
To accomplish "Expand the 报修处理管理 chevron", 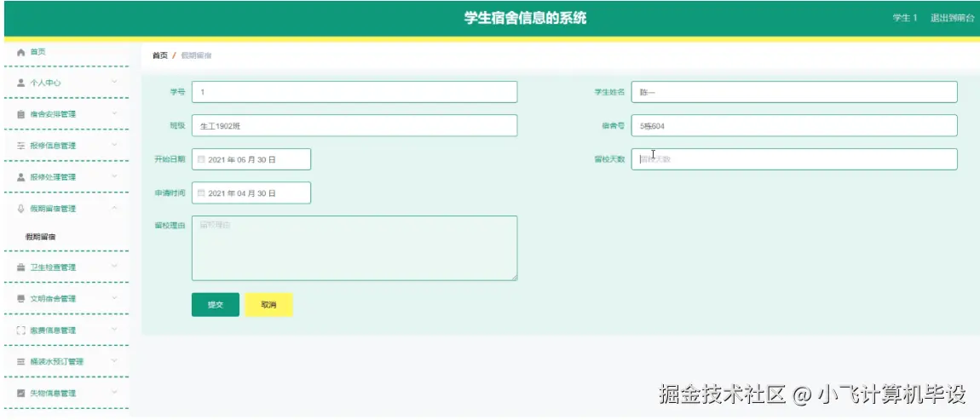I will pos(114,176).
